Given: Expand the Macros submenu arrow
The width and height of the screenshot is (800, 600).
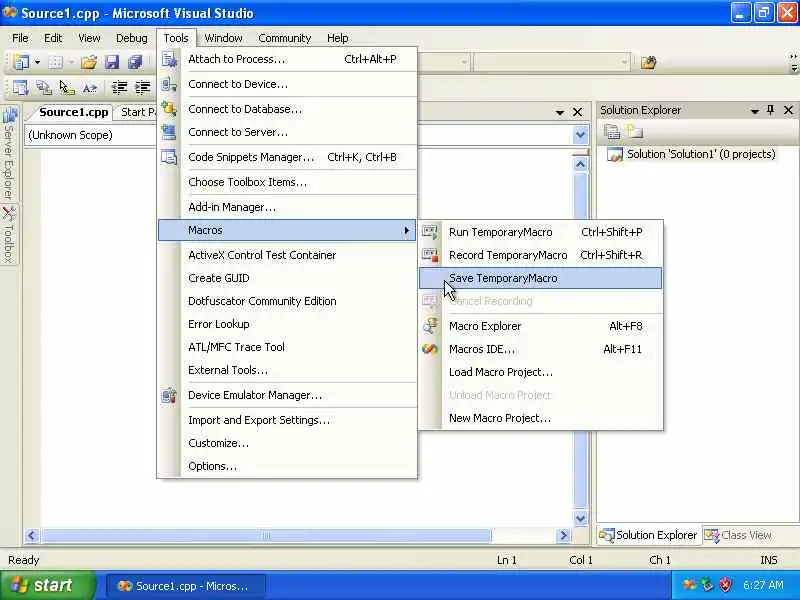Looking at the screenshot, I should point(407,231).
